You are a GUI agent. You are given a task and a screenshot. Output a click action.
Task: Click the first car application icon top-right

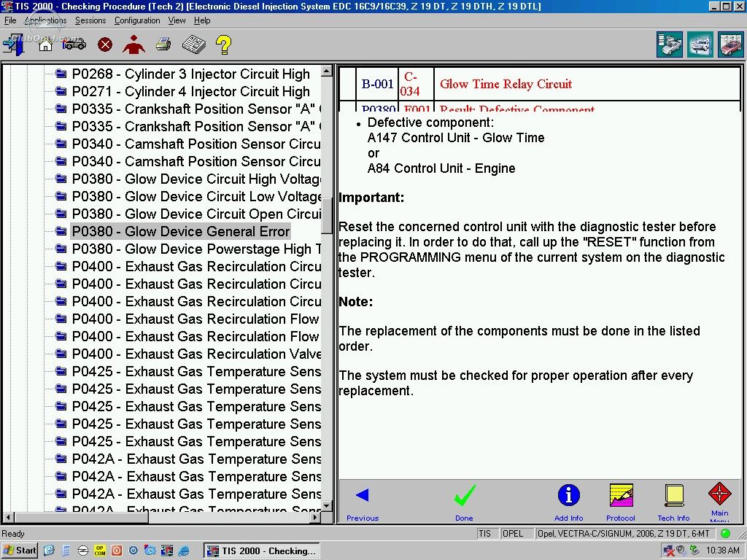tap(670, 44)
